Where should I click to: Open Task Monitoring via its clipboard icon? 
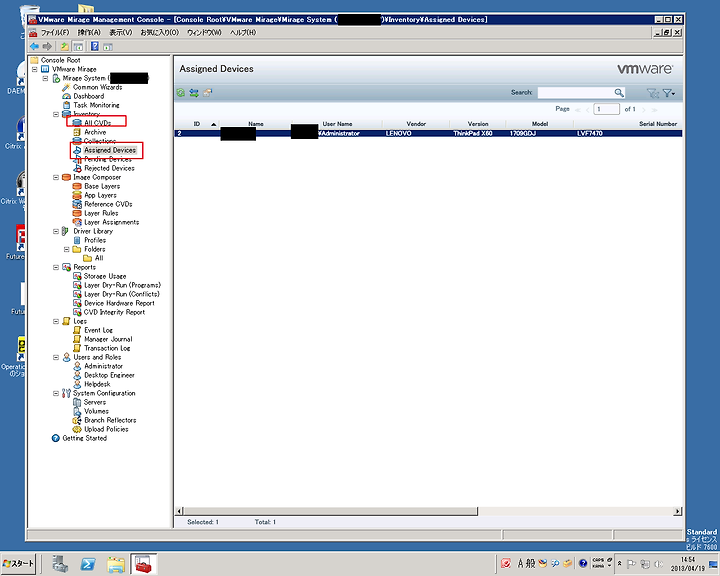tap(66, 105)
